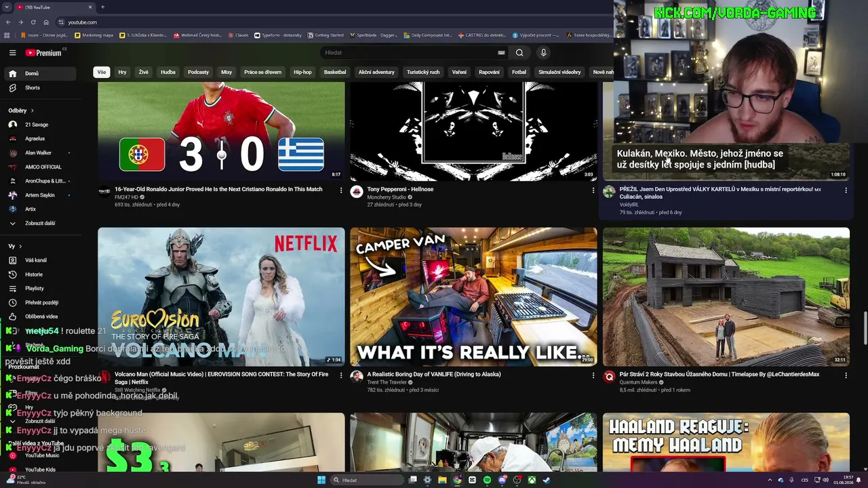
Task: Play the Volcano Man Netflix thumbnail
Action: (x=221, y=297)
